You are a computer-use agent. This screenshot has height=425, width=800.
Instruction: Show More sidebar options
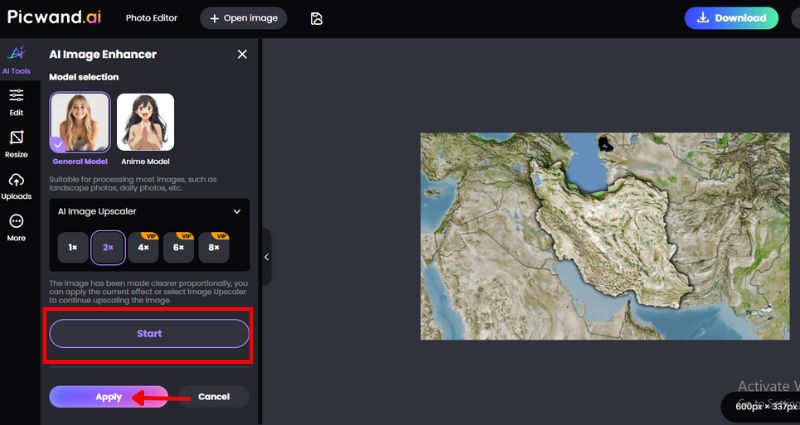16,227
